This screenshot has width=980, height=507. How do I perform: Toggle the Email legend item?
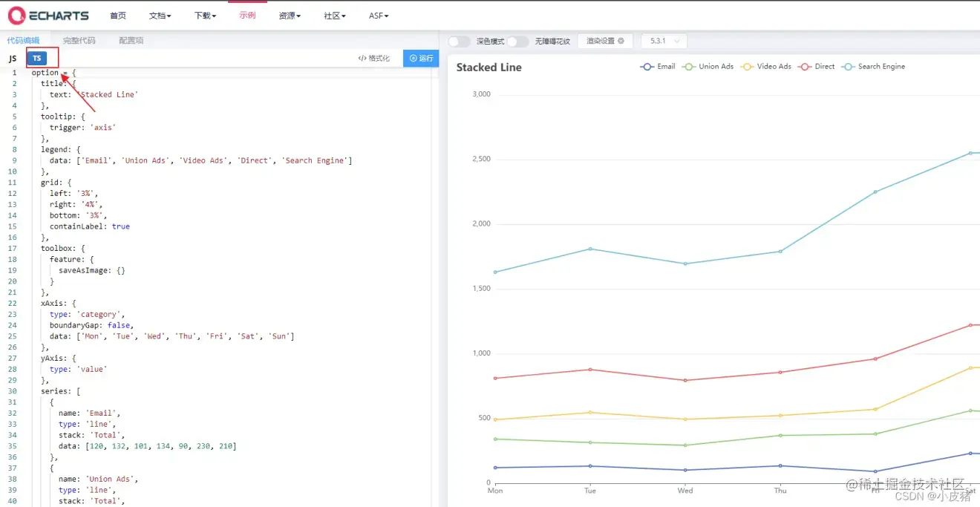(658, 66)
